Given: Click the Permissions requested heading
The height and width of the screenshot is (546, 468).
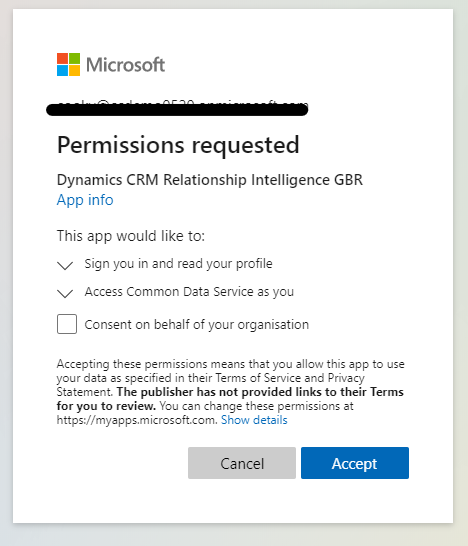Looking at the screenshot, I should (x=178, y=145).
